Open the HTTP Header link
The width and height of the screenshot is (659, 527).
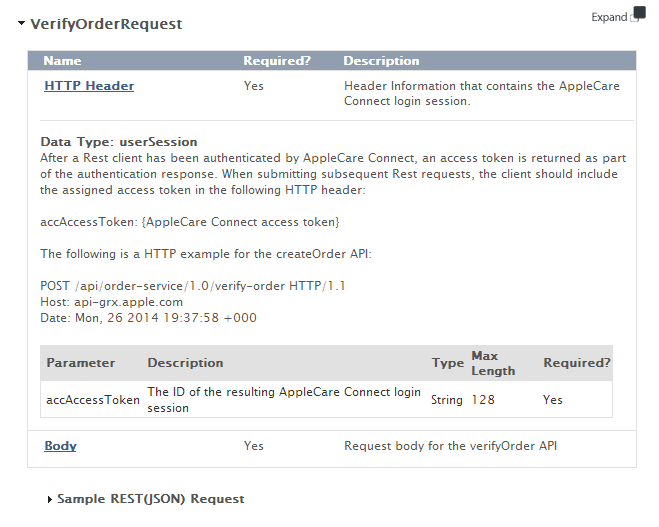(x=89, y=86)
